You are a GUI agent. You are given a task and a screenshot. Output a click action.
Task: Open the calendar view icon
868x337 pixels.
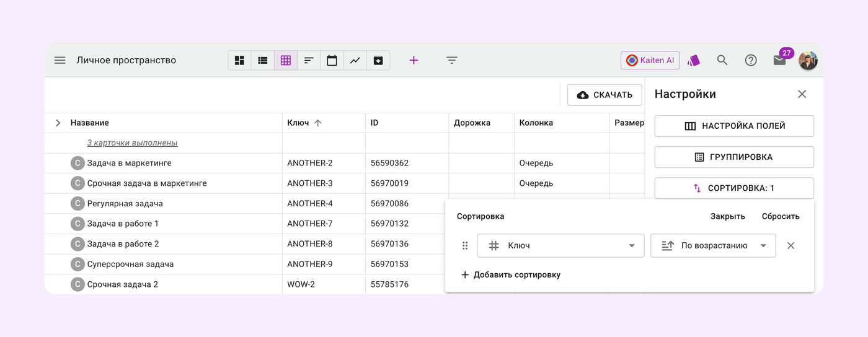pos(332,60)
